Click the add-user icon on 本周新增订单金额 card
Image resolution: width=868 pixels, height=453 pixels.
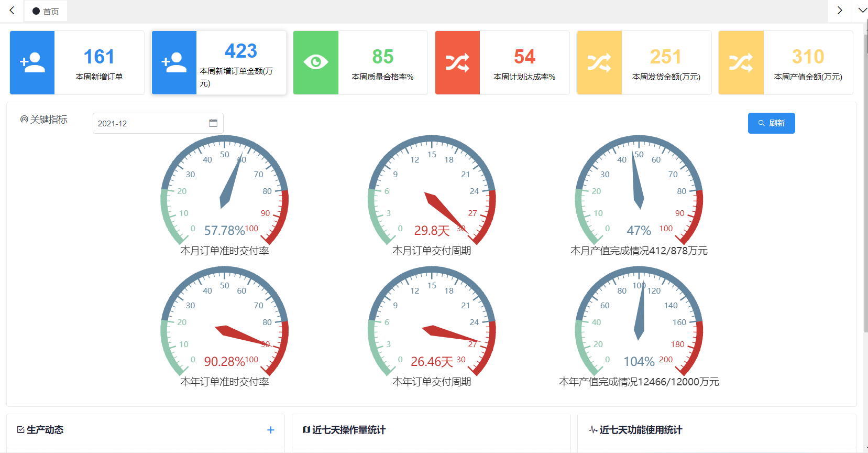tap(174, 62)
